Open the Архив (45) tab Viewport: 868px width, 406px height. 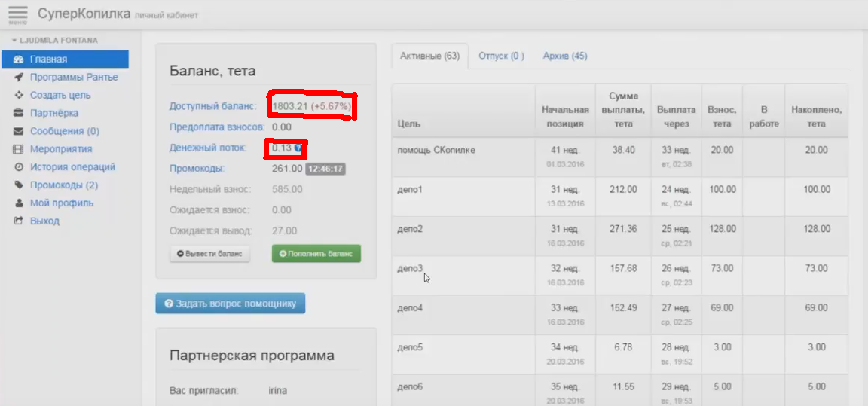565,56
